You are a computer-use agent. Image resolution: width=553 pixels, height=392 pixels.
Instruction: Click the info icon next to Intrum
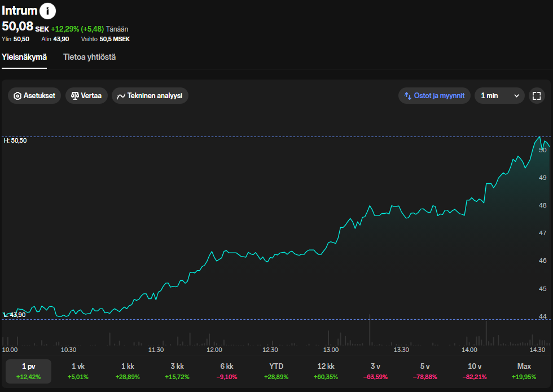pos(48,11)
